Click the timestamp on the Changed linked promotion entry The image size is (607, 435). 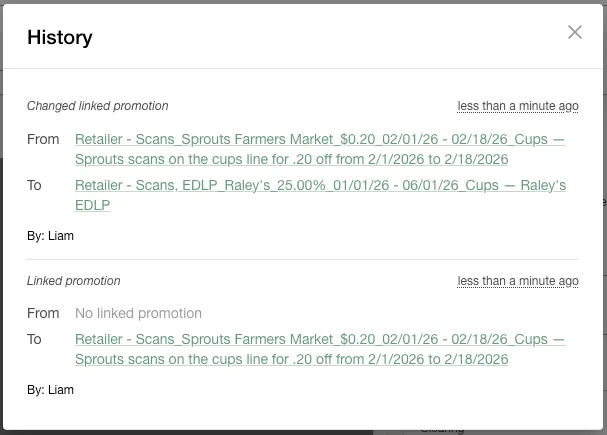(x=518, y=106)
